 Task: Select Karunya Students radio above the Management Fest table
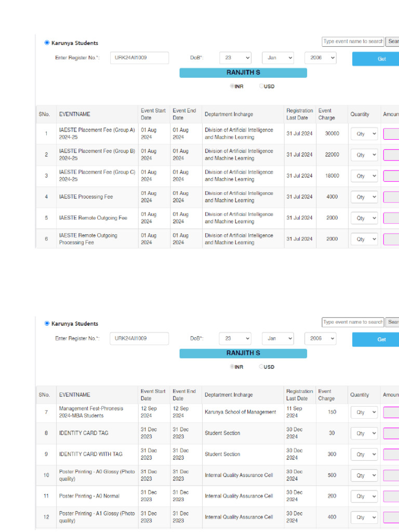click(47, 324)
